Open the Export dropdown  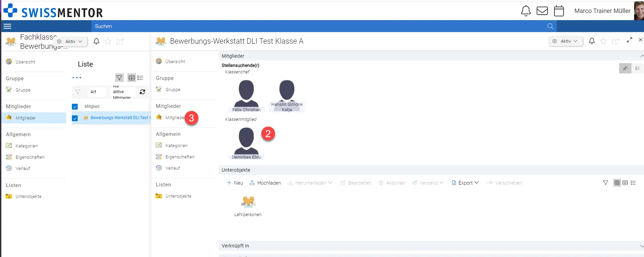point(465,183)
